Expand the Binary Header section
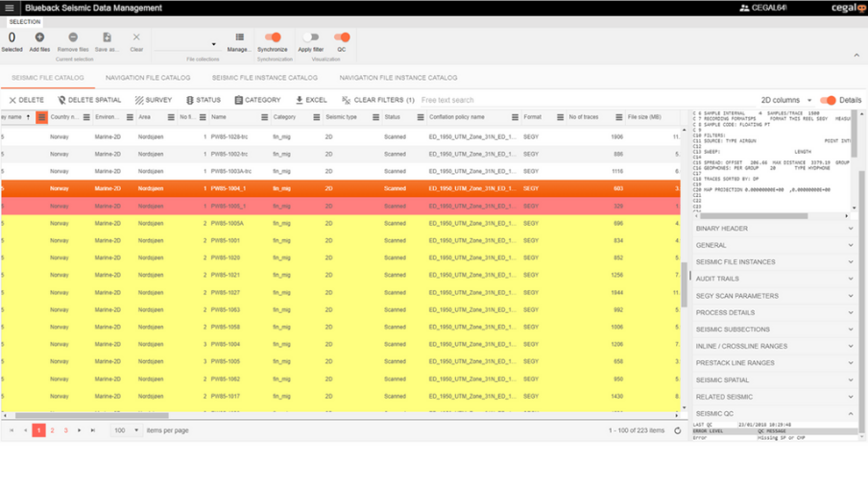 coord(774,229)
